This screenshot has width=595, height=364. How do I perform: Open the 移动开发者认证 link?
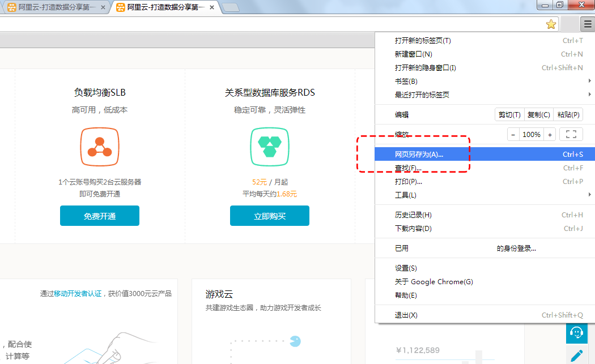pos(78,294)
